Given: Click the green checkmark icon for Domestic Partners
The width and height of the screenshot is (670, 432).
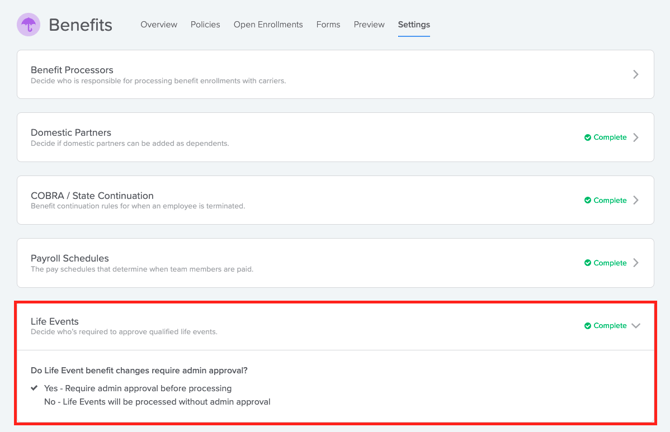Looking at the screenshot, I should 588,138.
